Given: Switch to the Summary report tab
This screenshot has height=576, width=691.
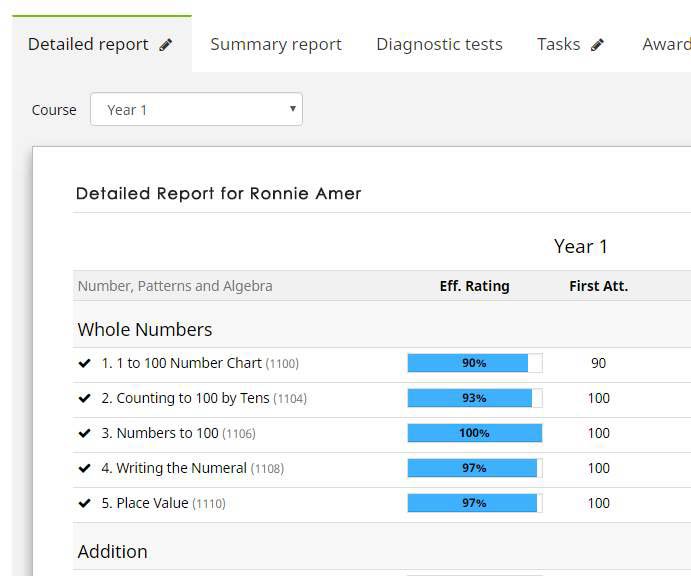Looking at the screenshot, I should click(x=276, y=45).
